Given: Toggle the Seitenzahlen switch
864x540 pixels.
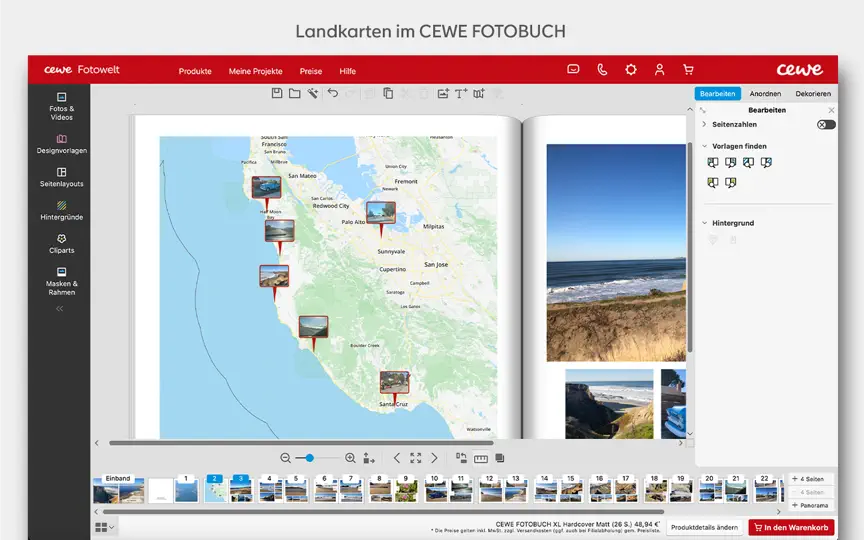Looking at the screenshot, I should (825, 125).
